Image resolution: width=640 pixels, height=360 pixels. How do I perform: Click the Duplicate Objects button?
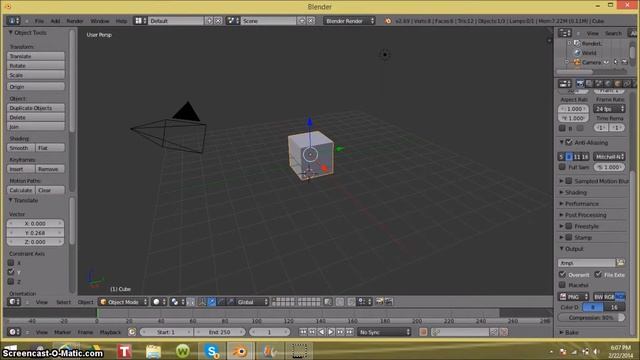tap(36, 108)
